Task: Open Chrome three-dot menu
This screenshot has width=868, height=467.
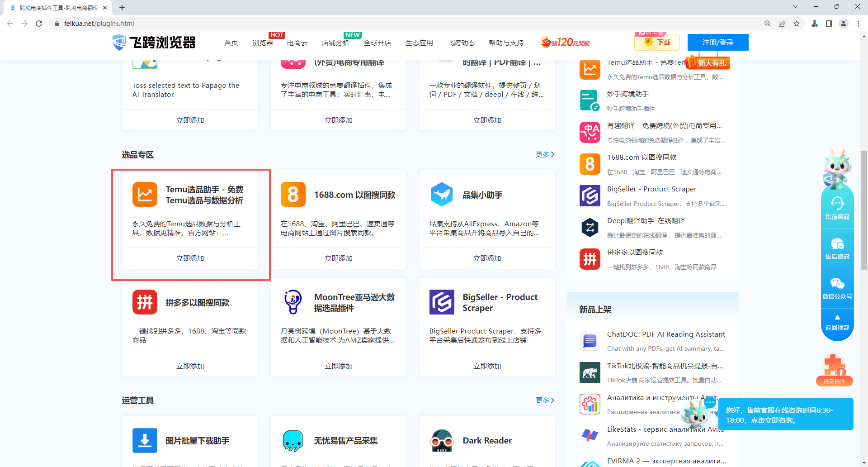Action: (x=858, y=24)
